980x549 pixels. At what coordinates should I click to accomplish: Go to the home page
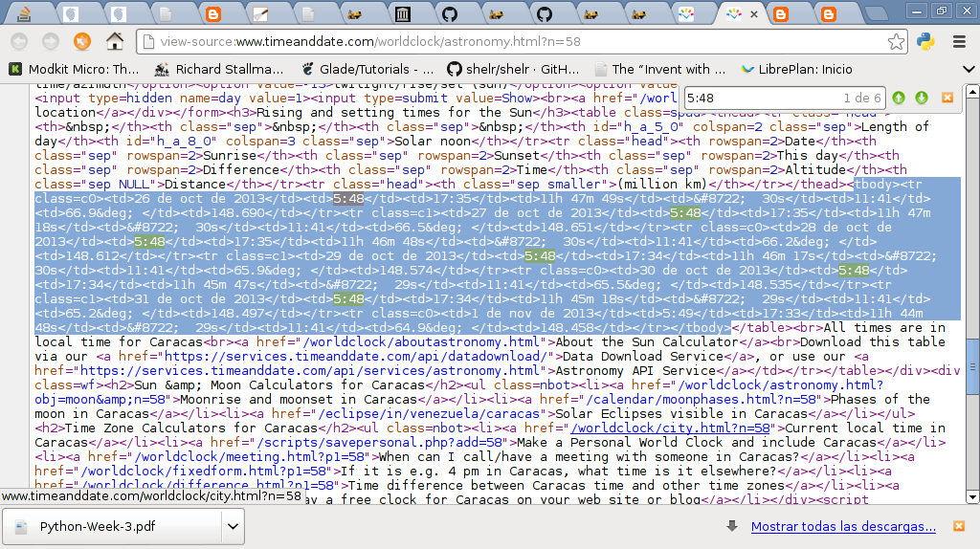click(114, 42)
